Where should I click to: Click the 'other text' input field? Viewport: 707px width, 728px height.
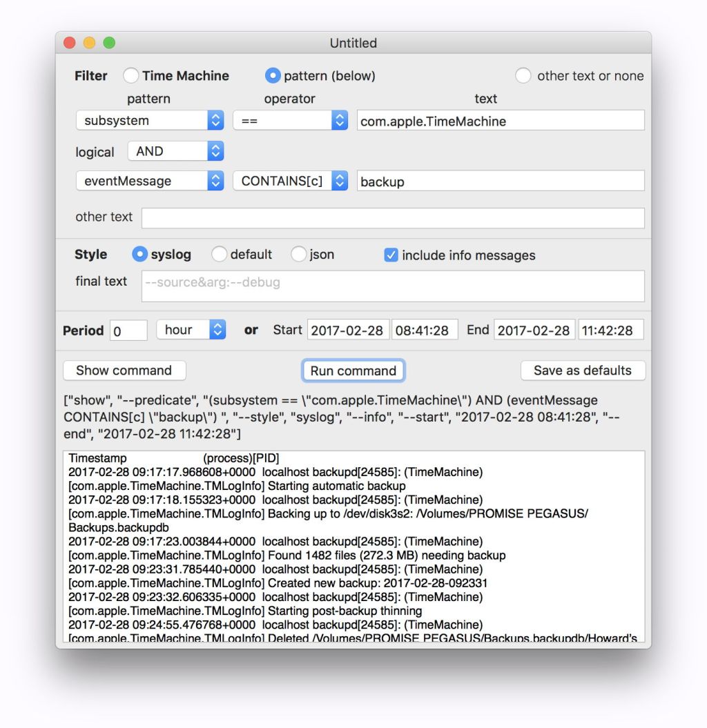coord(393,218)
